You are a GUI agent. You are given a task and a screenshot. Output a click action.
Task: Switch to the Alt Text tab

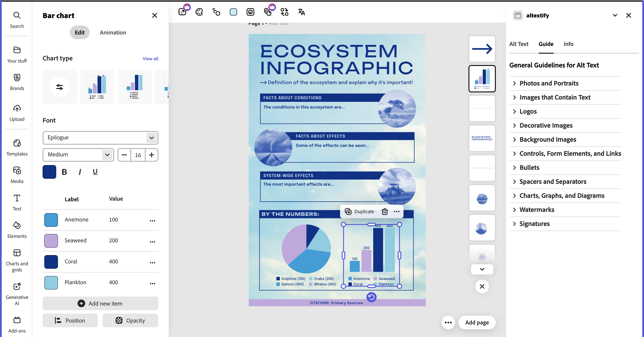tap(519, 44)
